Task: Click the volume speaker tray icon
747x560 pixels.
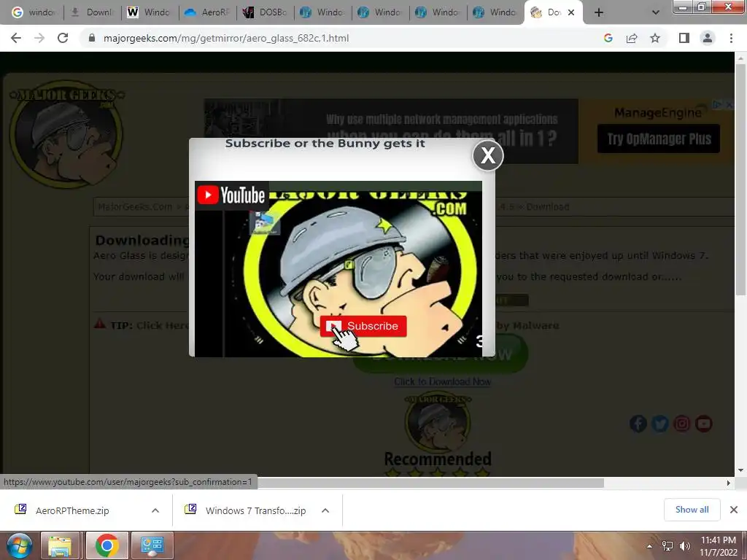Action: 685,546
